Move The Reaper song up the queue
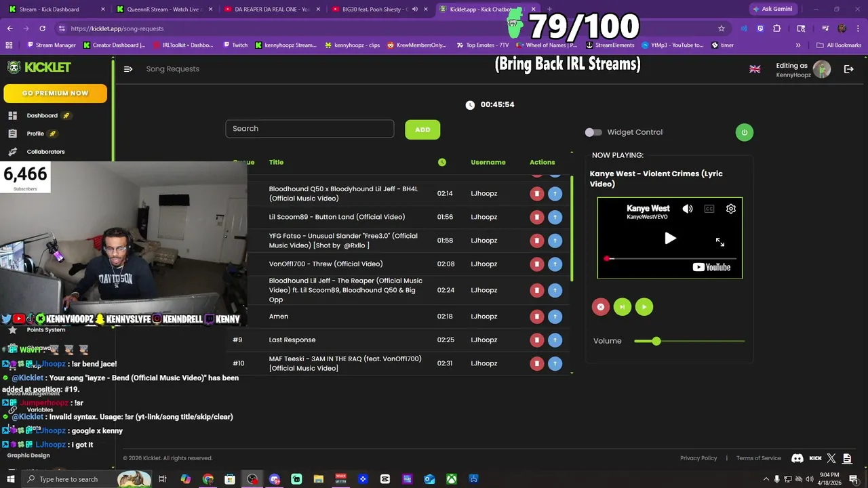Viewport: 868px width, 488px height. pyautogui.click(x=555, y=290)
